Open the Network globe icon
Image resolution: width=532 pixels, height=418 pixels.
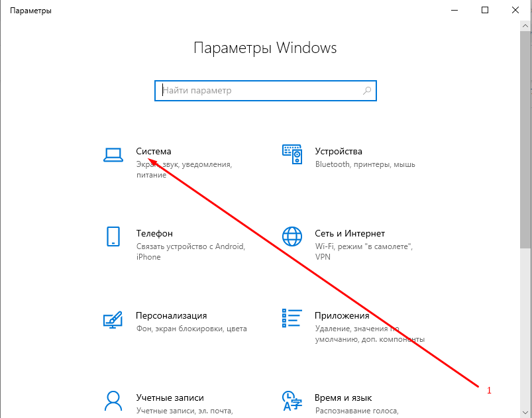click(292, 236)
